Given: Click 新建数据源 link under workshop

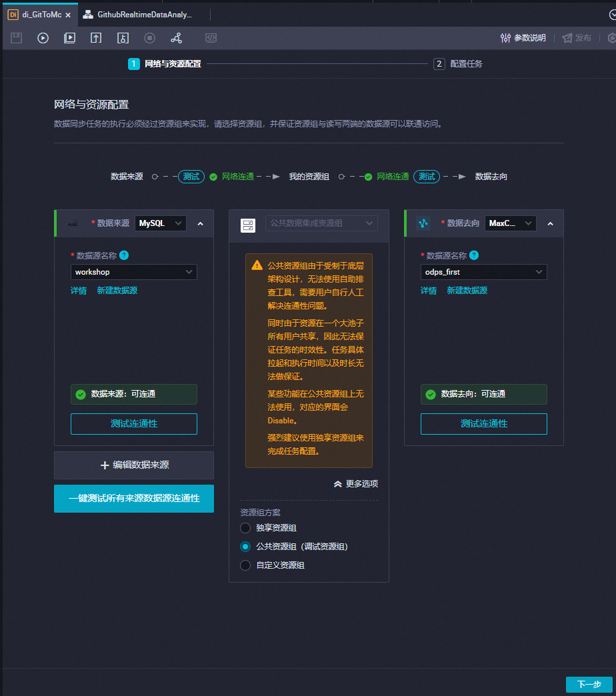Looking at the screenshot, I should coord(117,290).
